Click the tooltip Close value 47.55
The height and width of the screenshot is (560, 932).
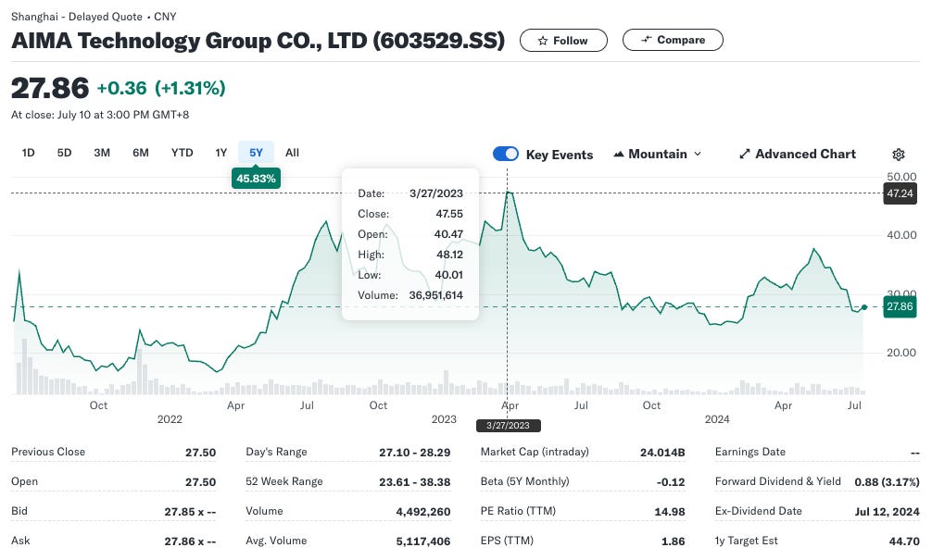449,214
